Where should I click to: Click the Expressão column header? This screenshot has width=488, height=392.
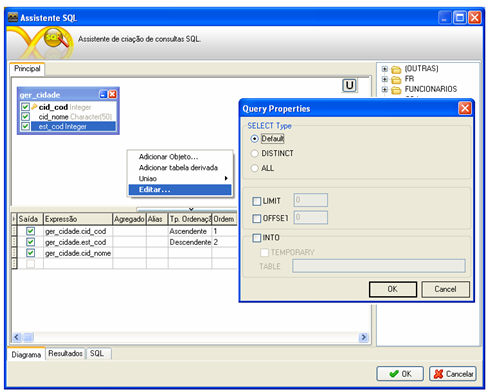pos(78,219)
